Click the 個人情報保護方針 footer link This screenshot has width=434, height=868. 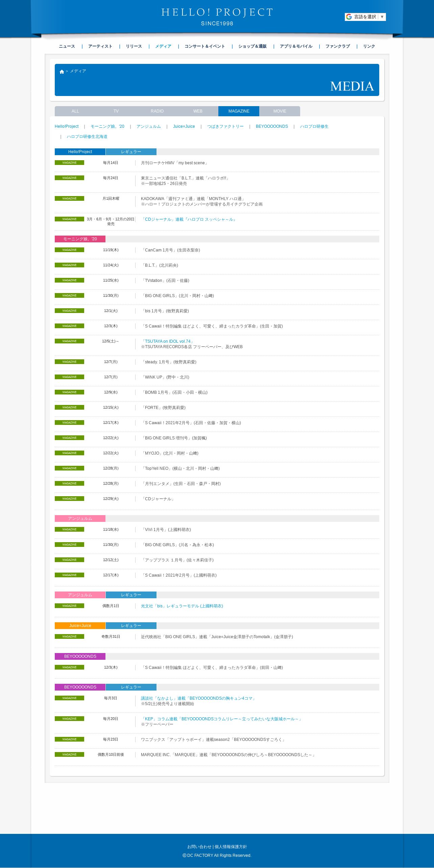[x=231, y=847]
